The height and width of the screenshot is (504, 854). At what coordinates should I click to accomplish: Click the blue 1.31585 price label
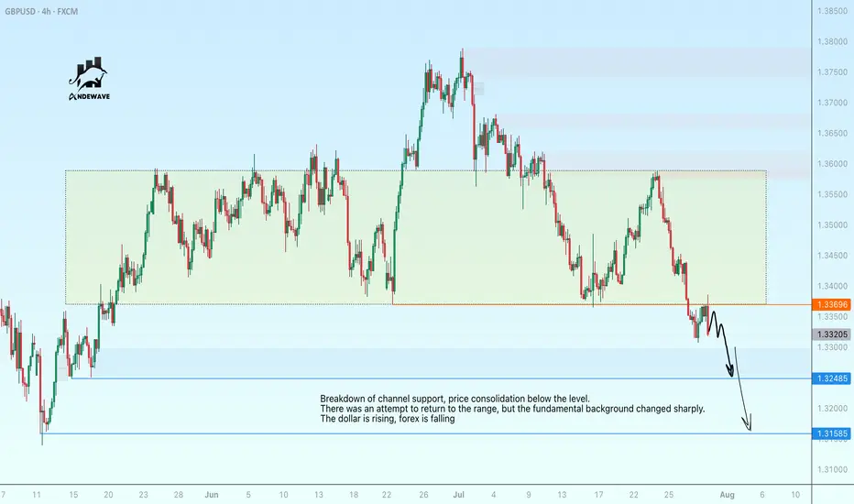(x=831, y=433)
